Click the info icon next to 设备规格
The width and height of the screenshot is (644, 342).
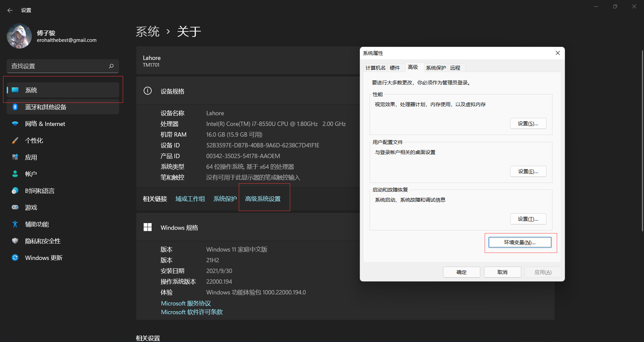pyautogui.click(x=148, y=91)
